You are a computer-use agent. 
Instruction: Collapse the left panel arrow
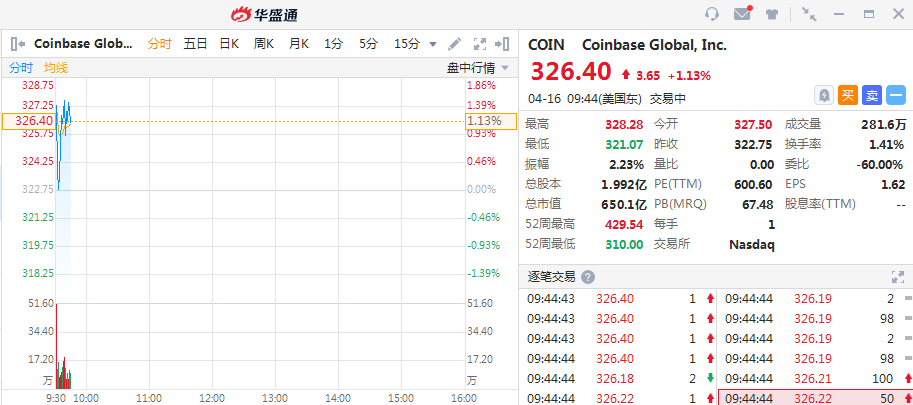pos(17,44)
